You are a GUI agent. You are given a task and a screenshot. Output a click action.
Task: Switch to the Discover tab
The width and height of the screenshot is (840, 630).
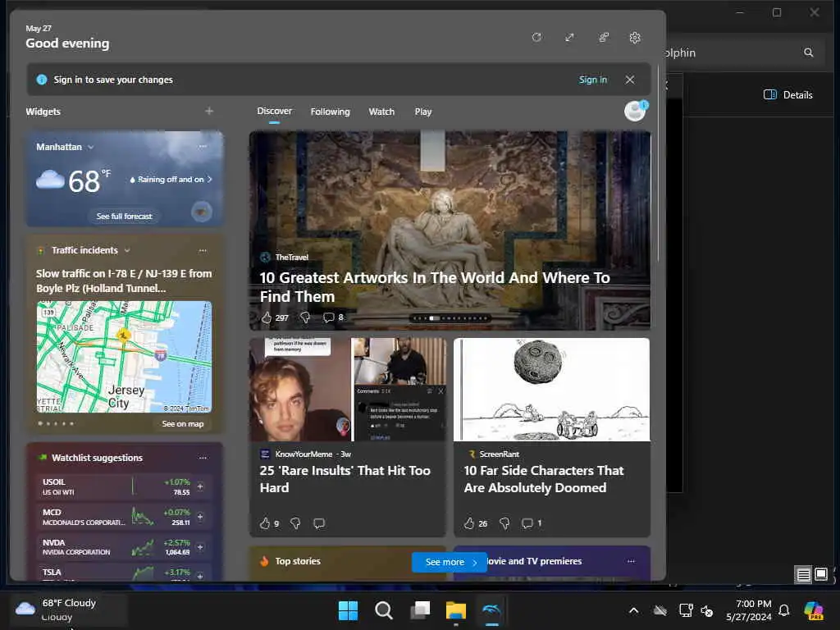pos(274,111)
